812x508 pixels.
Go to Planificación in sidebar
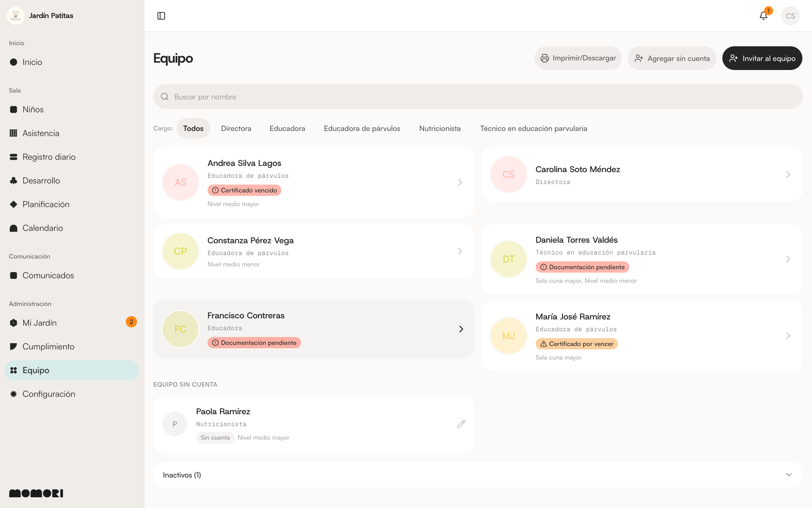coord(72,204)
